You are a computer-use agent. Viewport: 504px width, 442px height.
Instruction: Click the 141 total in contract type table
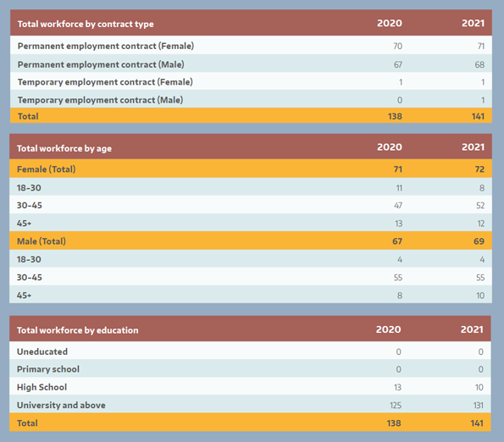click(x=478, y=116)
